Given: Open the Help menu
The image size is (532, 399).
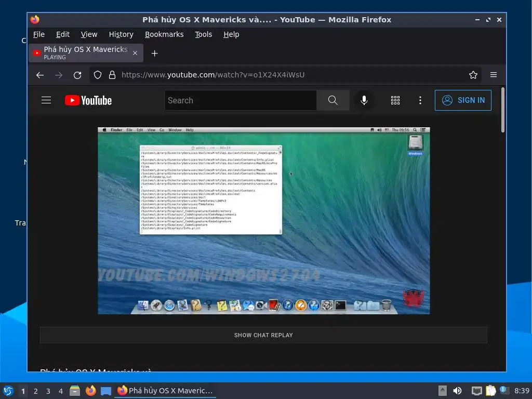Looking at the screenshot, I should [231, 34].
